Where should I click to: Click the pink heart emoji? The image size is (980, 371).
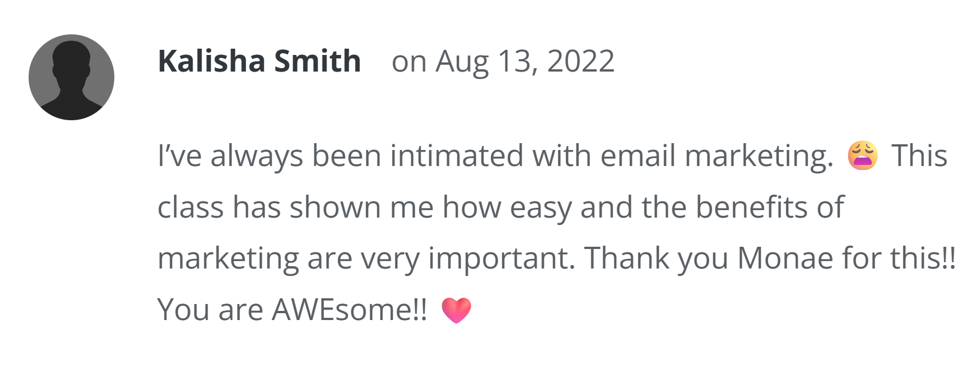click(456, 310)
